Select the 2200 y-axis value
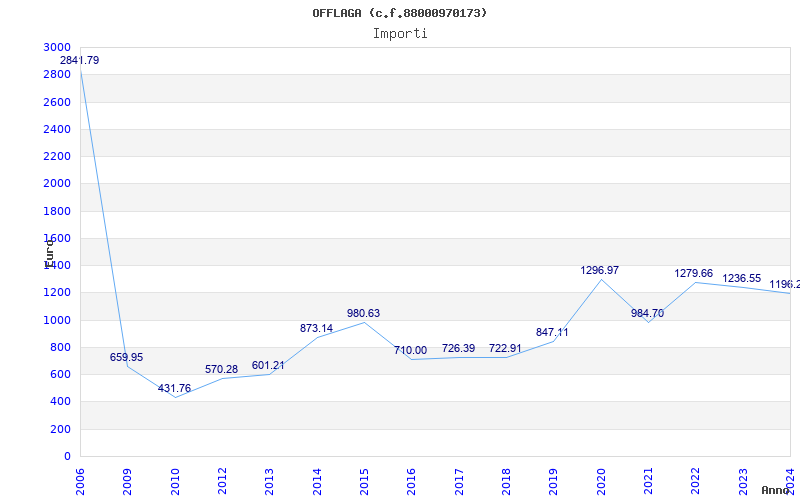 (57, 156)
